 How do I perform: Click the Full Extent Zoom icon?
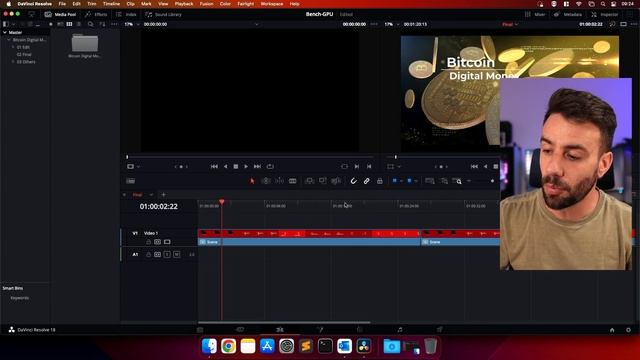(430, 181)
